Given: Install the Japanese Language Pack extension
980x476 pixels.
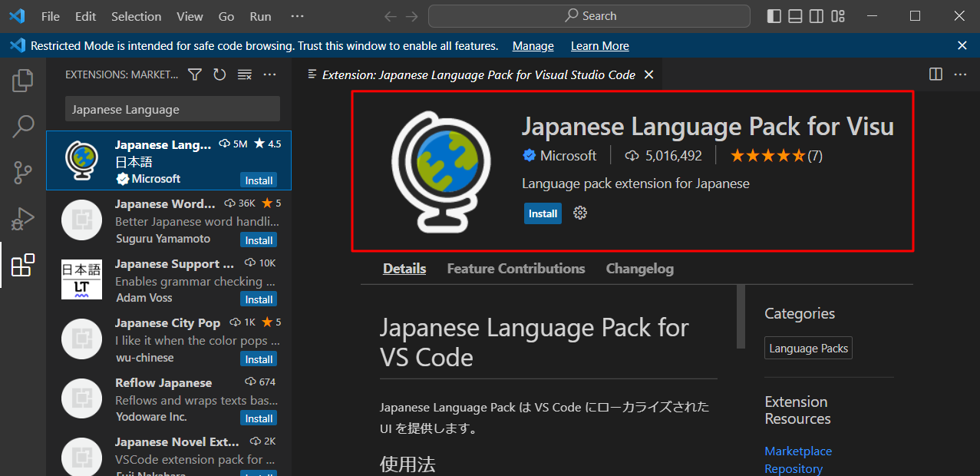Looking at the screenshot, I should coord(542,213).
